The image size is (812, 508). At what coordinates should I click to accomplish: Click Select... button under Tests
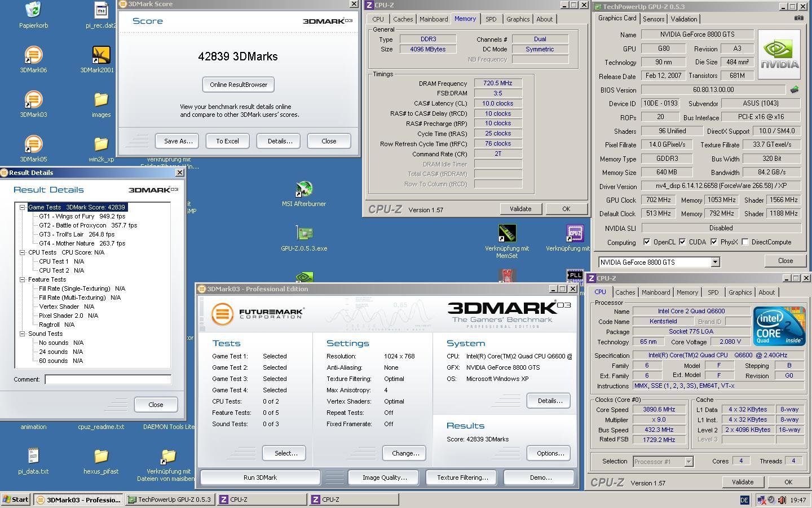click(x=284, y=453)
